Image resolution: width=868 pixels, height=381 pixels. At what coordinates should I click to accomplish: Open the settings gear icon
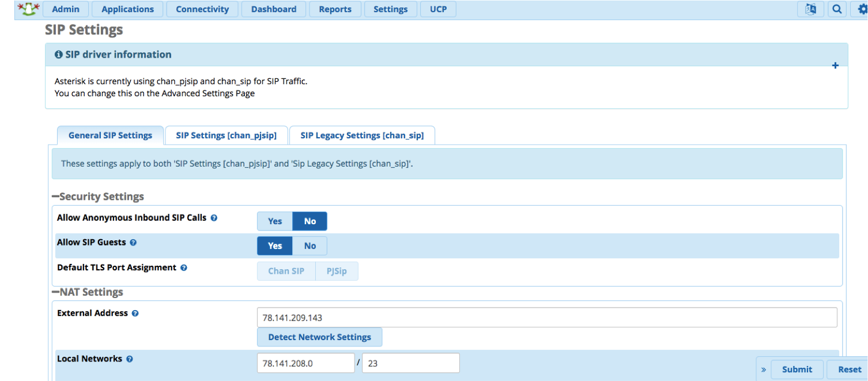click(x=863, y=9)
